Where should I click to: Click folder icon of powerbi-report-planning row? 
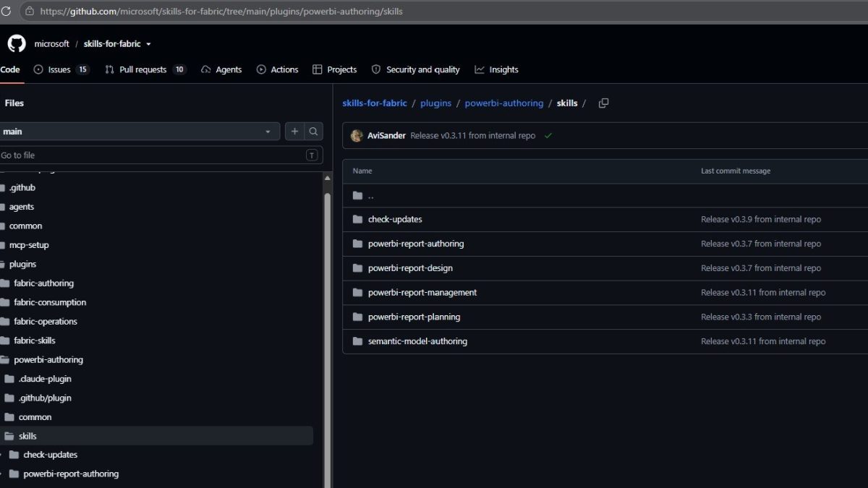(x=357, y=317)
